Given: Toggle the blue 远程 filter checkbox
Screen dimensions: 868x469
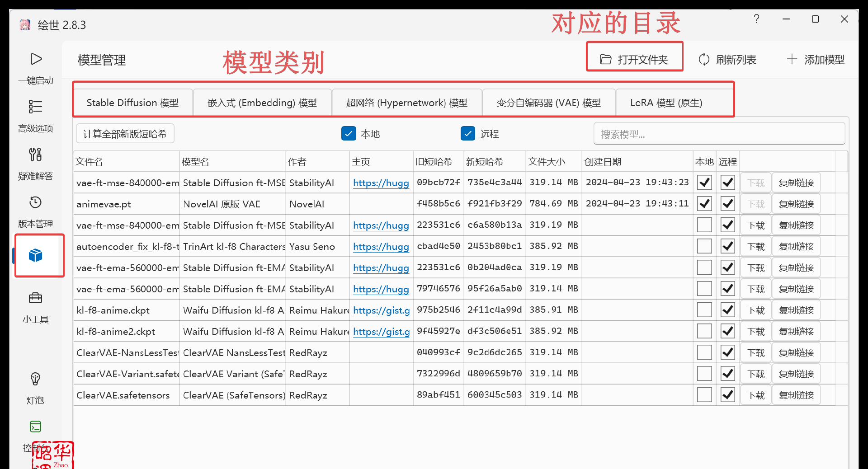Looking at the screenshot, I should click(x=468, y=134).
